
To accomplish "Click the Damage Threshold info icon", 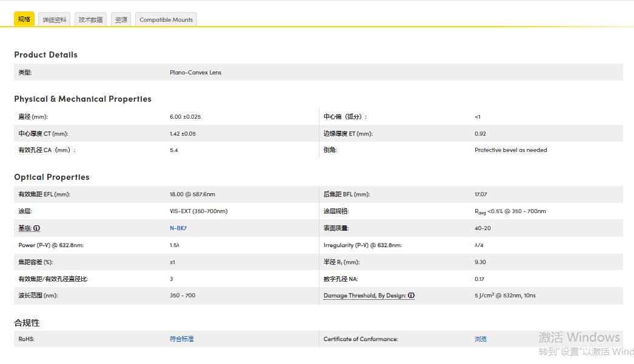I will pos(411,296).
